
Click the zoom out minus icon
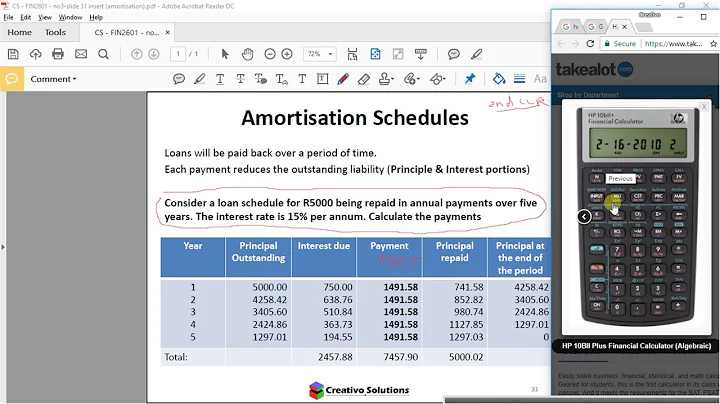tap(270, 54)
